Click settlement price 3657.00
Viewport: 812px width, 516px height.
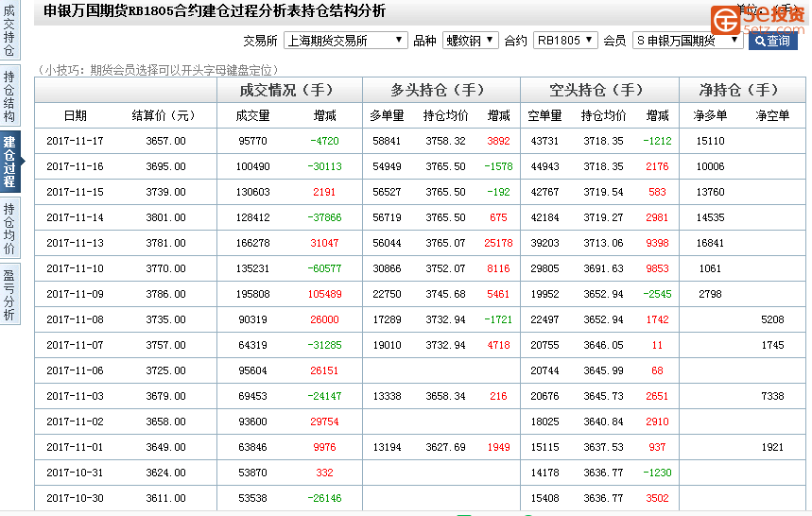tap(165, 141)
